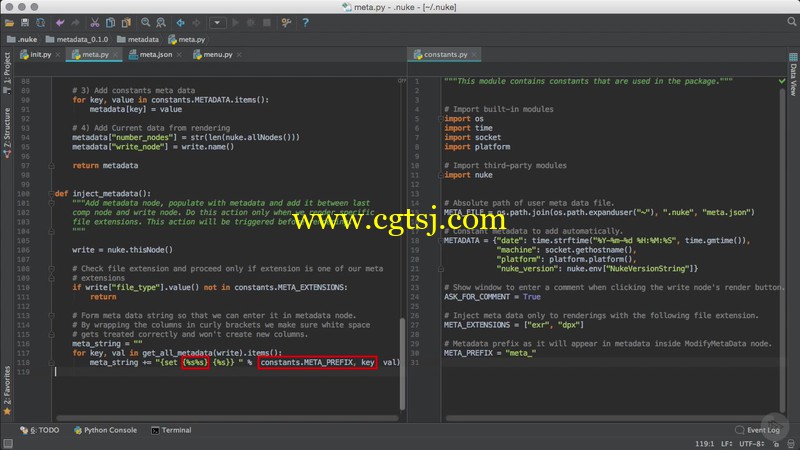Close the menu.py tab
Screen dimensions: 800x450
239,55
